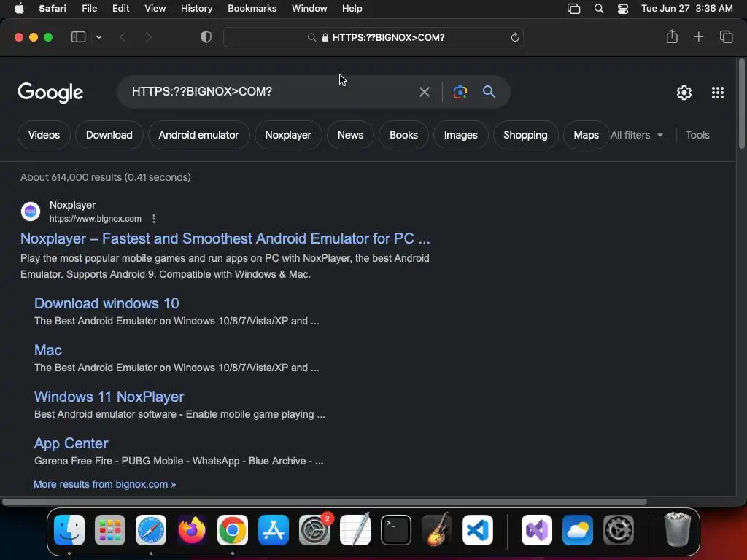Open the Google apps grid
This screenshot has width=747, height=560.
click(x=718, y=93)
